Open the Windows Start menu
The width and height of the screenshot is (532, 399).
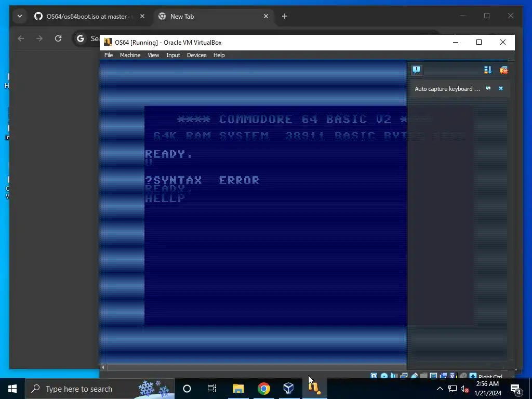point(12,389)
